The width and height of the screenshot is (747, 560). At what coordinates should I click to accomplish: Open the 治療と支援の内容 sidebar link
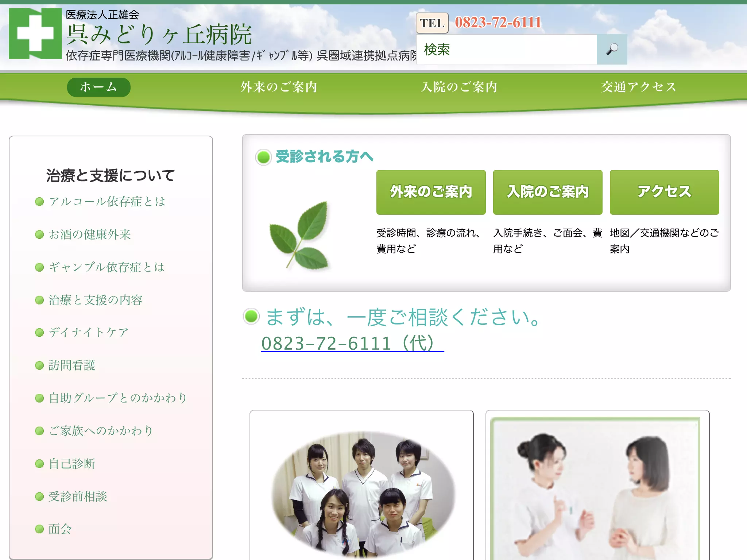pos(96,300)
